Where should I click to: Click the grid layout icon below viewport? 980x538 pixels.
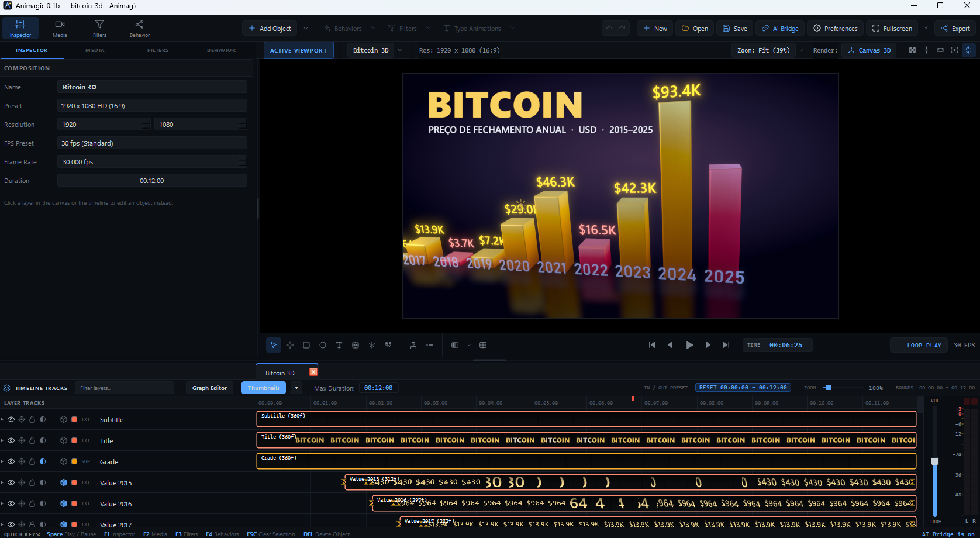(483, 345)
